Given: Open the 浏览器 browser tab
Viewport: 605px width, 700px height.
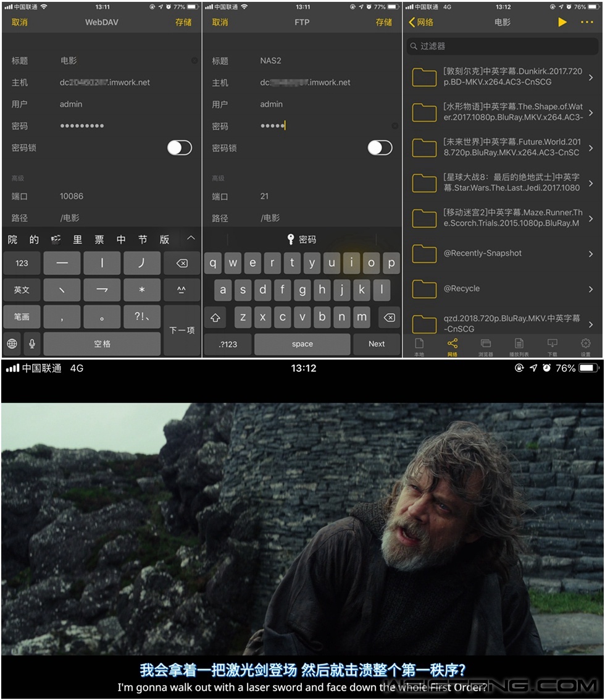Looking at the screenshot, I should point(485,347).
